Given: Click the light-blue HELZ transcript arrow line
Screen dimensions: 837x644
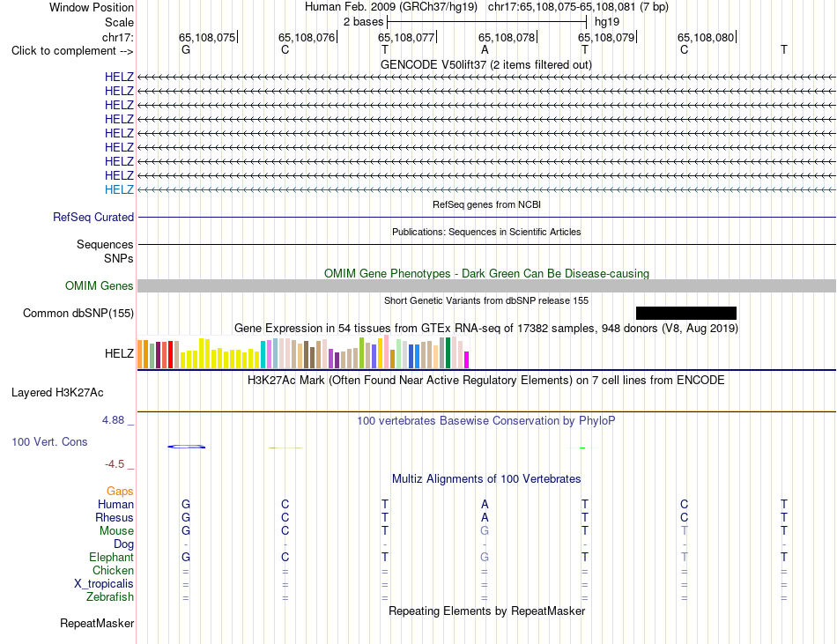Looking at the screenshot, I should [x=486, y=189].
